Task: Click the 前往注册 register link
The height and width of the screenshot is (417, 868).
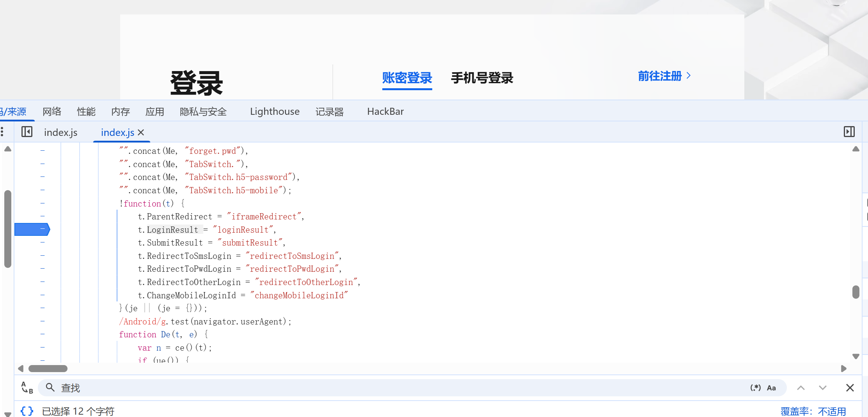Action: (664, 76)
